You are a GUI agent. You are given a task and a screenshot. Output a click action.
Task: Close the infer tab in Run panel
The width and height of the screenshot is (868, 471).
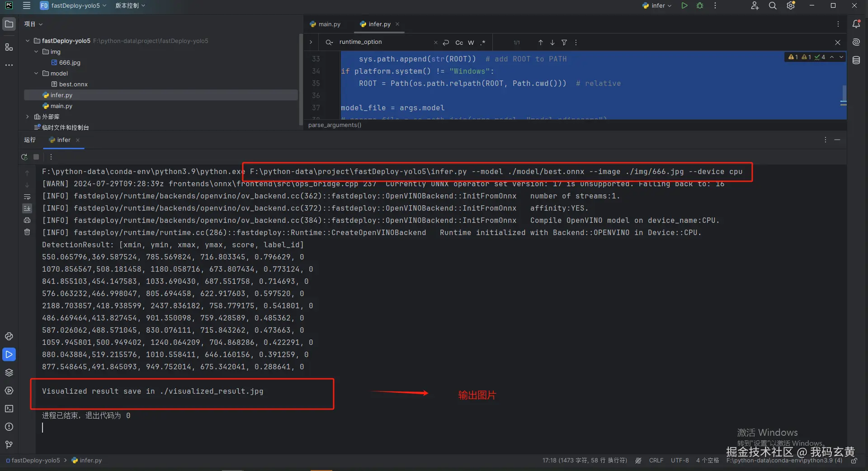coord(78,140)
